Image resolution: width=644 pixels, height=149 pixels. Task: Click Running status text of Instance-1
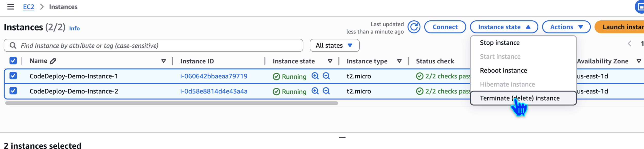294,77
